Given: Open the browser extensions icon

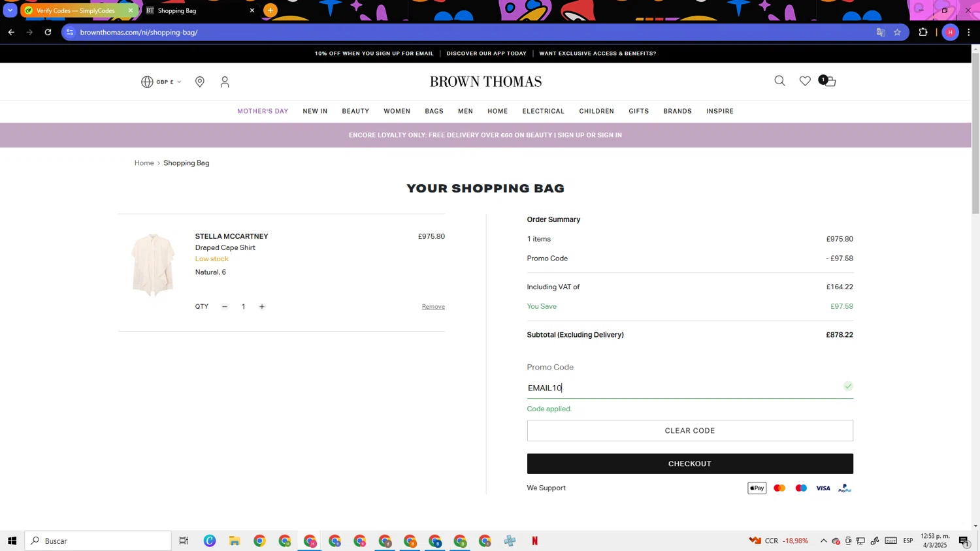Looking at the screenshot, I should pos(923,32).
